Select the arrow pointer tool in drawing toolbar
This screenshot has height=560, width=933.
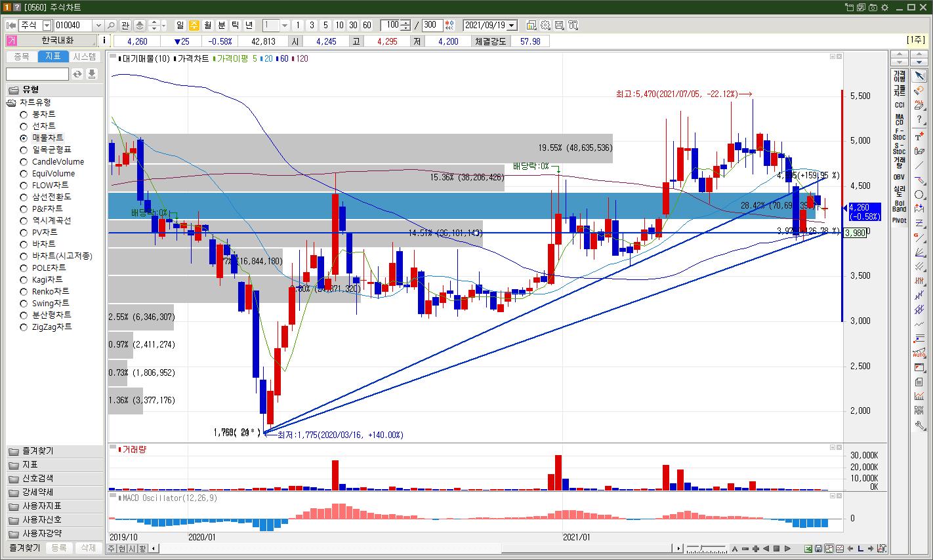click(x=919, y=77)
